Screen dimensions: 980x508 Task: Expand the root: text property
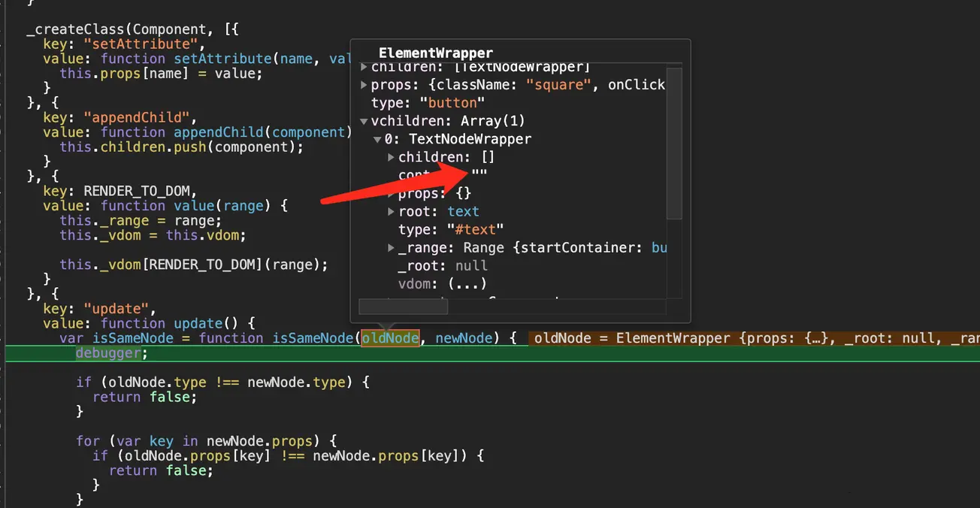pyautogui.click(x=391, y=211)
